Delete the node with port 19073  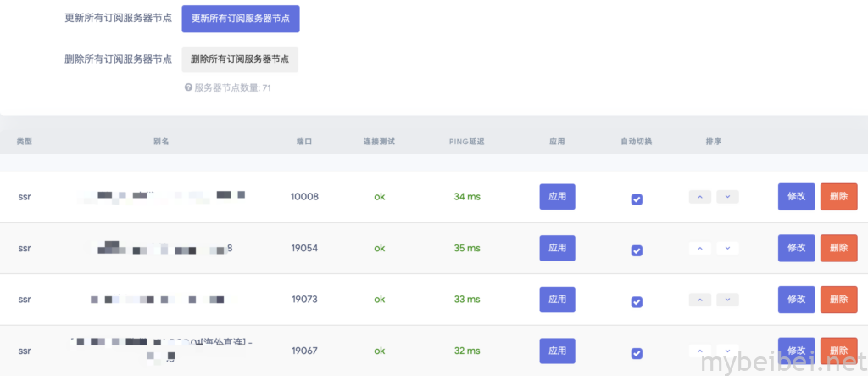coord(838,300)
